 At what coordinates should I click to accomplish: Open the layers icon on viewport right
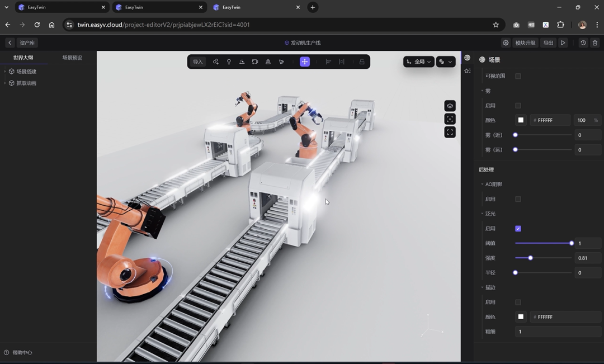tap(450, 106)
